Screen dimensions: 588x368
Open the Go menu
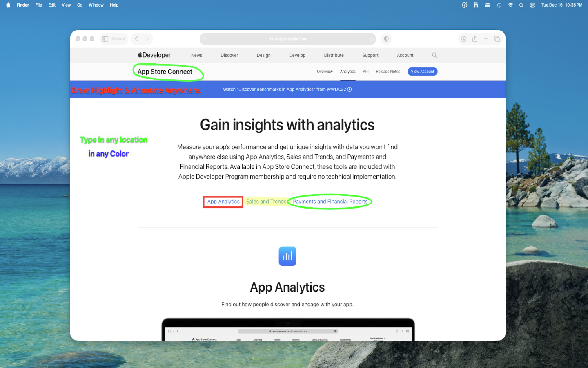pos(80,5)
